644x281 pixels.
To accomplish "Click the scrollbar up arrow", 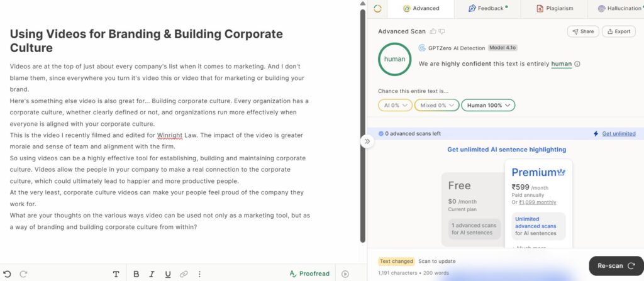I will coord(363,3).
